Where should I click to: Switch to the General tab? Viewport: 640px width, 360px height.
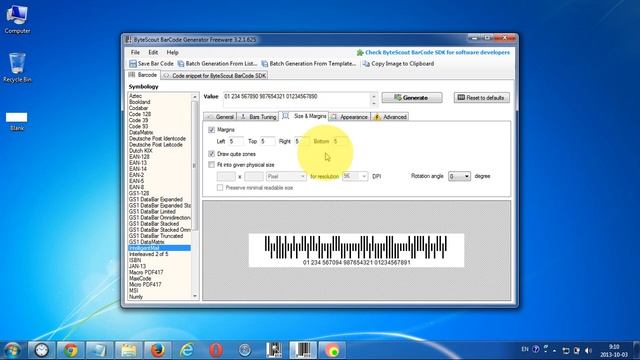point(220,117)
